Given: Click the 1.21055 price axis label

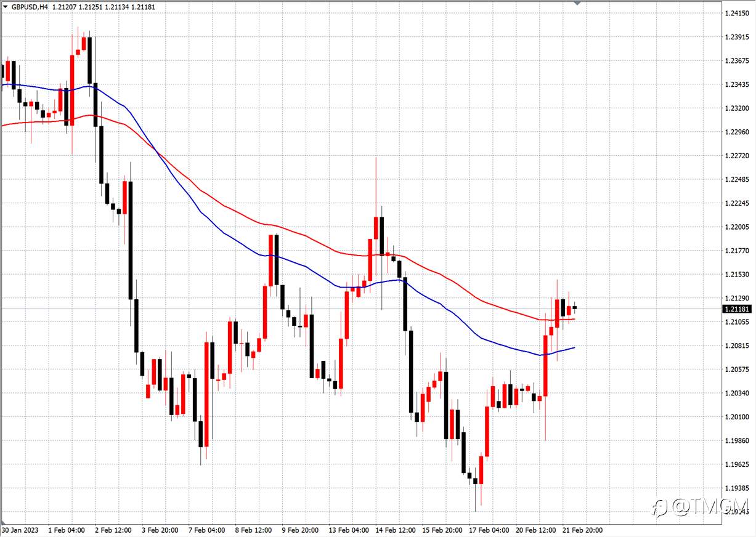Looking at the screenshot, I should (x=737, y=322).
